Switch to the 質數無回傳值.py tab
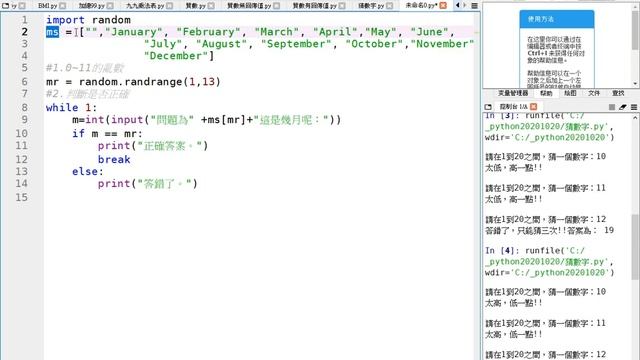This screenshot has width=640, height=360. [249, 6]
